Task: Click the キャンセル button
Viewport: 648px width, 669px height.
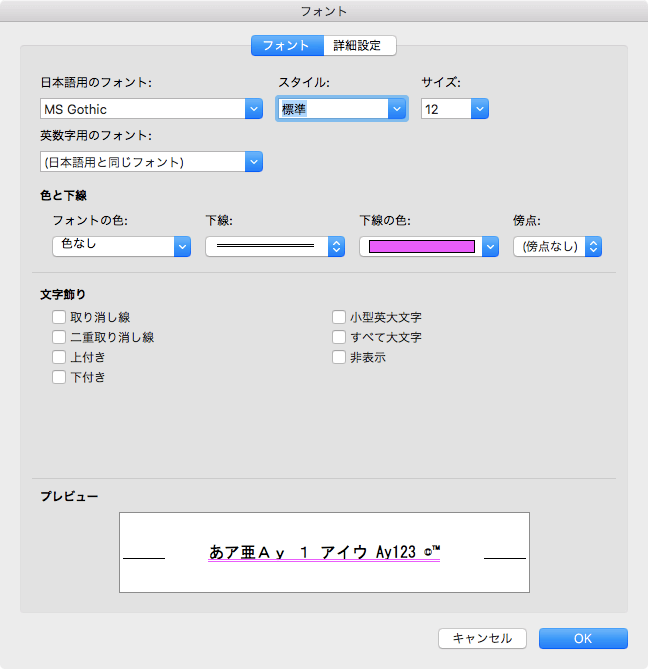Action: pyautogui.click(x=482, y=638)
